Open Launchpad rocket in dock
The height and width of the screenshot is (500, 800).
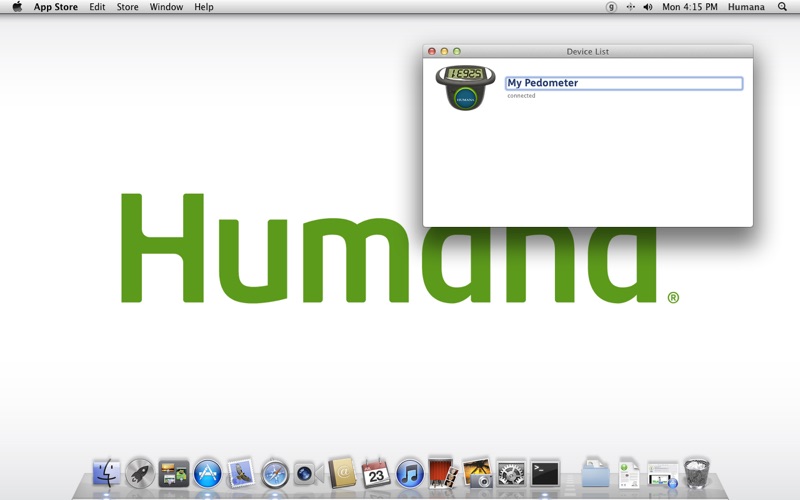click(140, 473)
